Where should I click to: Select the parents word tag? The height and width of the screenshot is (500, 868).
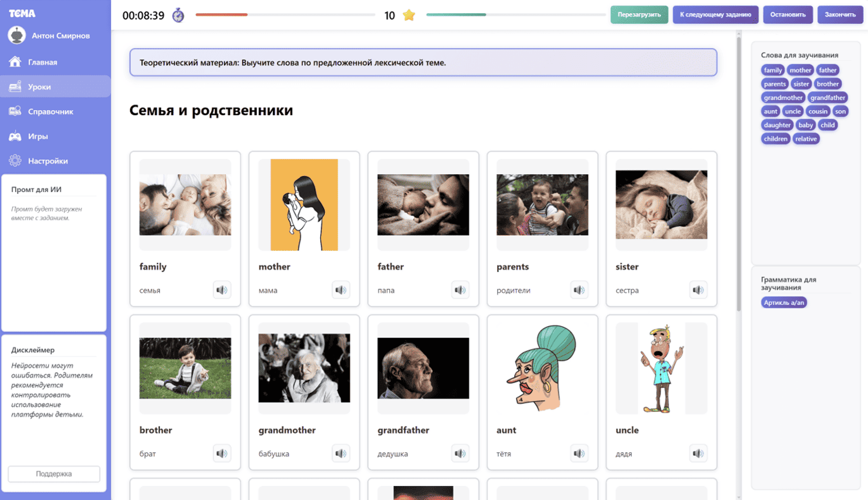tap(775, 84)
